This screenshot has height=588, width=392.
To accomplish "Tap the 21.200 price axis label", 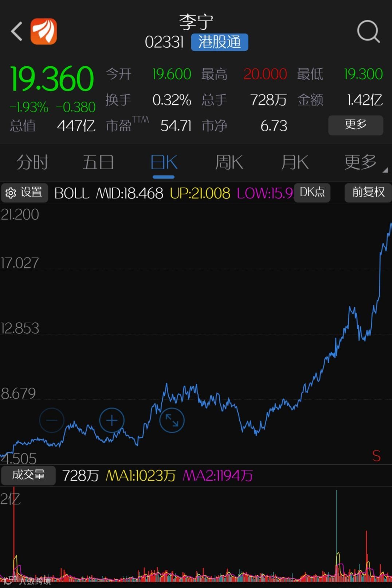I will coord(20,214).
